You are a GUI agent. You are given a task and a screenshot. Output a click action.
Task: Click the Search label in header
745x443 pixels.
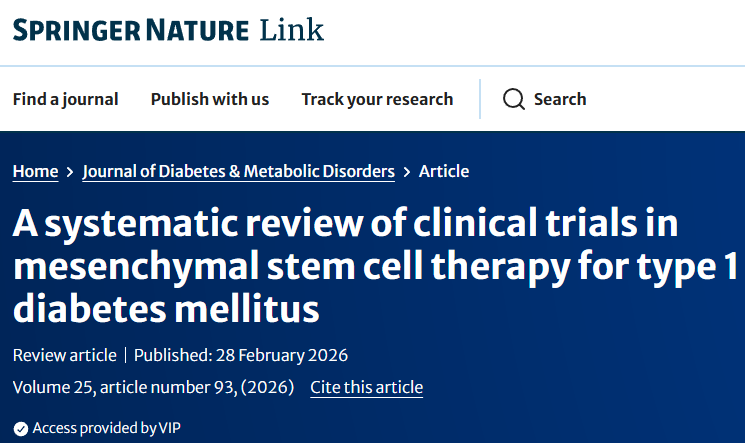560,99
